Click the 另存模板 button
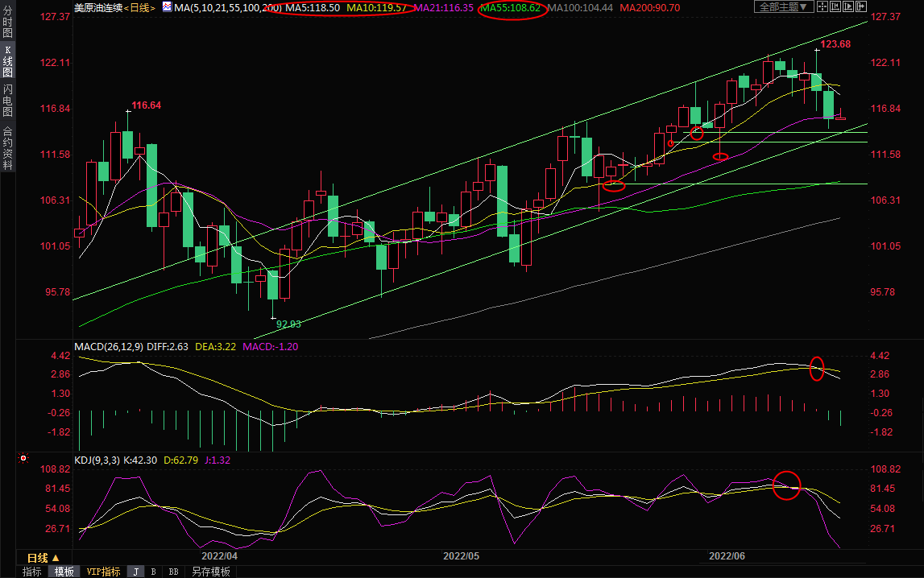This screenshot has height=578, width=924. click(210, 572)
